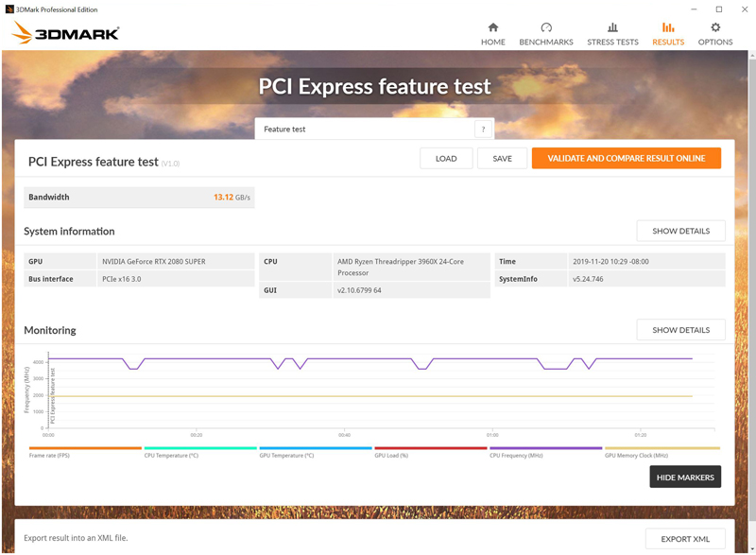This screenshot has height=555, width=756.
Task: Load a saved result file
Action: click(446, 159)
